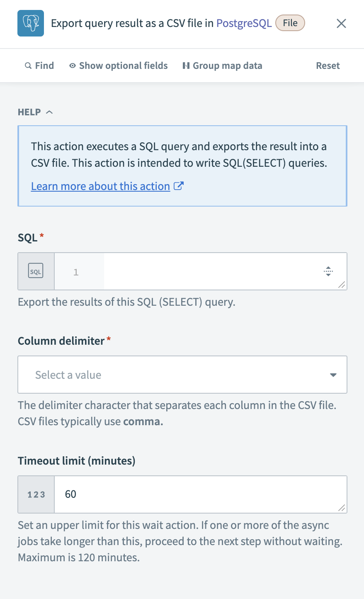Click the external link icon after Learn more

point(179,186)
